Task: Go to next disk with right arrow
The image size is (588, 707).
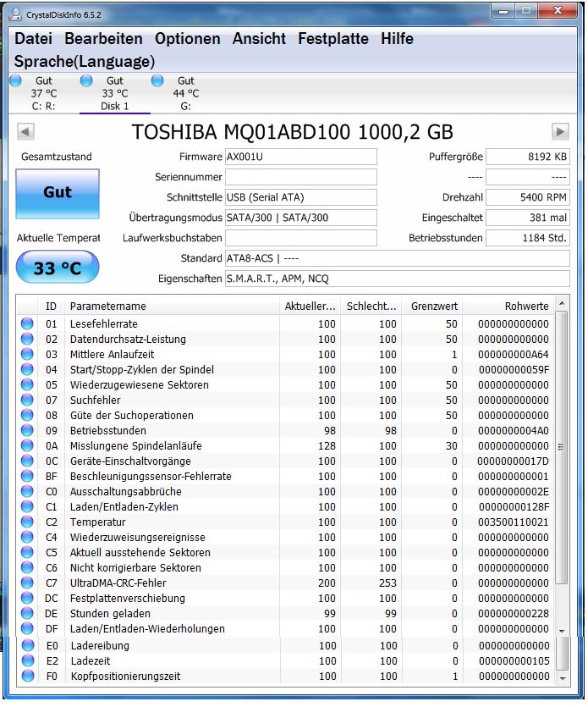Action: (560, 131)
